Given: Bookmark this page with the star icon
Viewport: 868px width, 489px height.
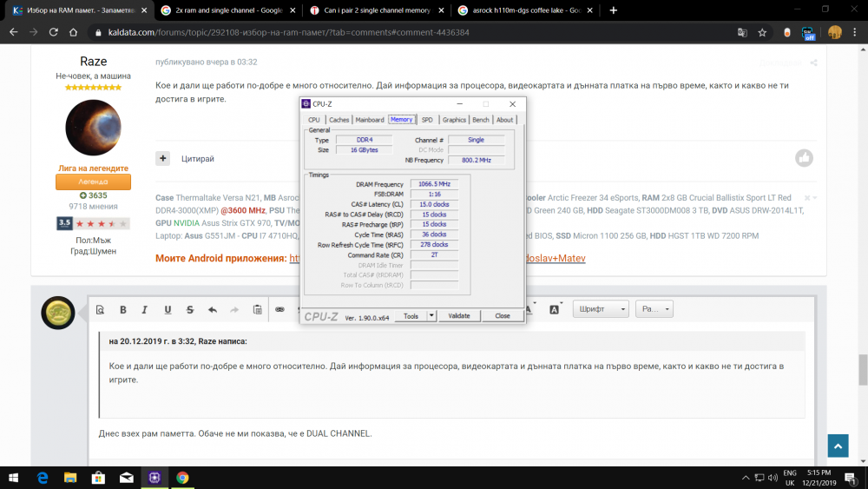Looking at the screenshot, I should 762,32.
